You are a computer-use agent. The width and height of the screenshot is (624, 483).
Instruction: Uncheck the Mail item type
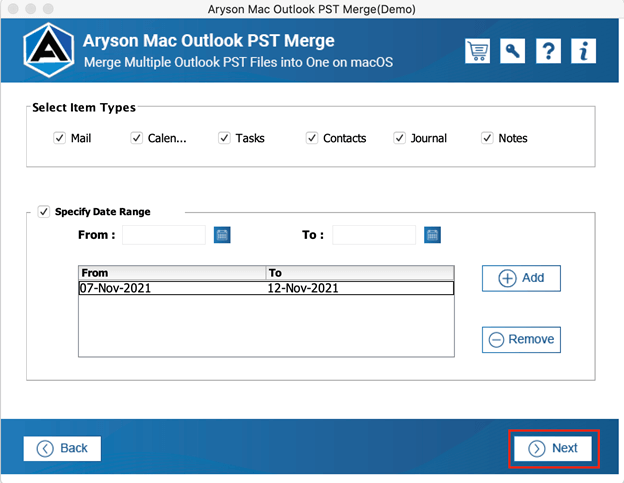click(59, 138)
